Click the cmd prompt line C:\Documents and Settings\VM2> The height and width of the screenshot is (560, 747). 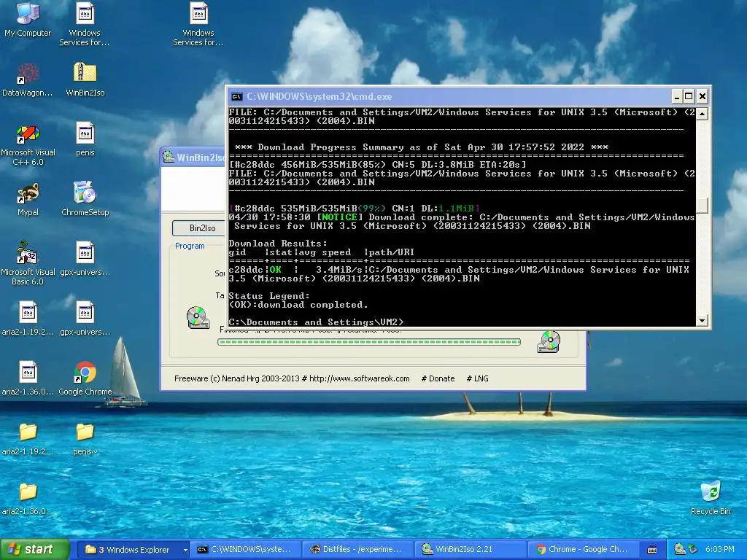[316, 322]
